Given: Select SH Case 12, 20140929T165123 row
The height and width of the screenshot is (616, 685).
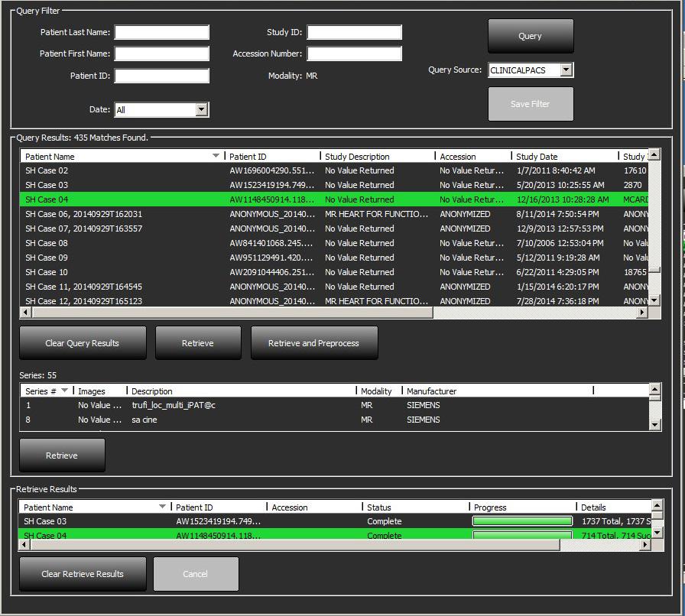Looking at the screenshot, I should pos(334,300).
